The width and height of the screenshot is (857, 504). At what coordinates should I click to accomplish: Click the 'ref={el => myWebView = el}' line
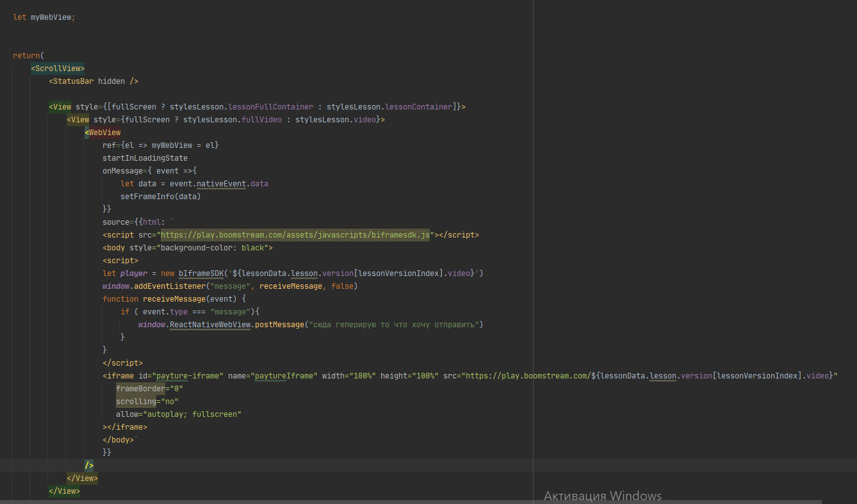tap(161, 145)
